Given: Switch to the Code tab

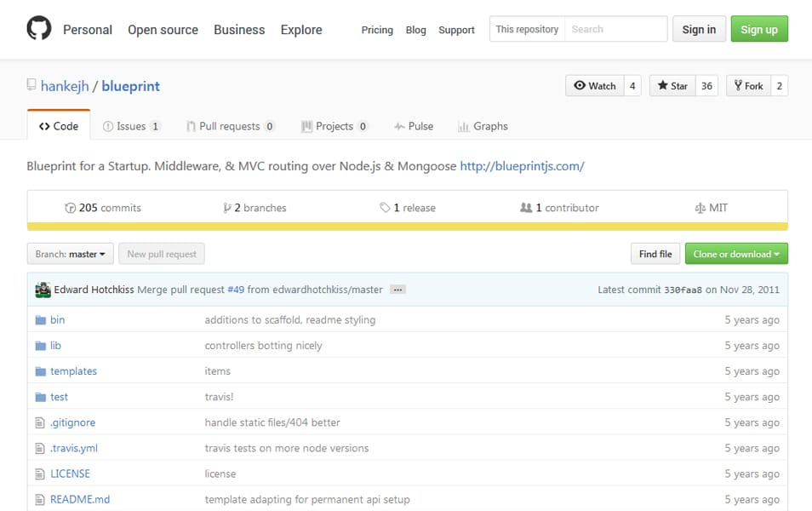Looking at the screenshot, I should tap(59, 126).
